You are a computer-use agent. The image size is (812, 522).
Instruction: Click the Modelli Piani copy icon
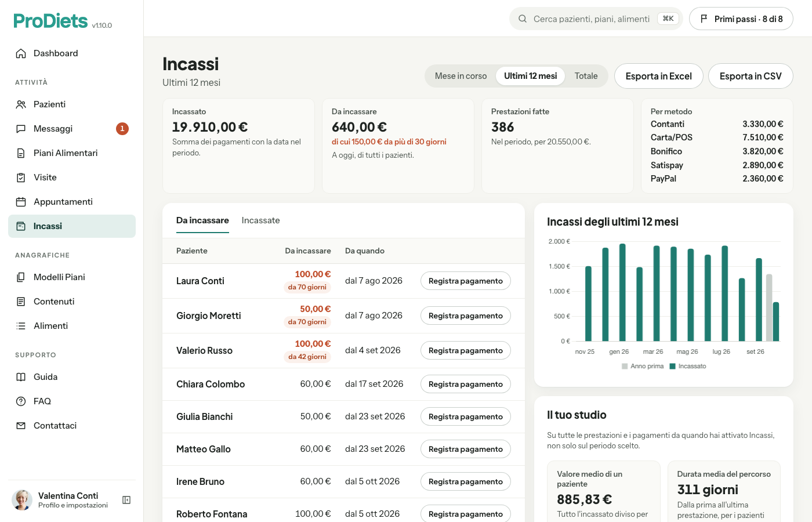pyautogui.click(x=21, y=277)
